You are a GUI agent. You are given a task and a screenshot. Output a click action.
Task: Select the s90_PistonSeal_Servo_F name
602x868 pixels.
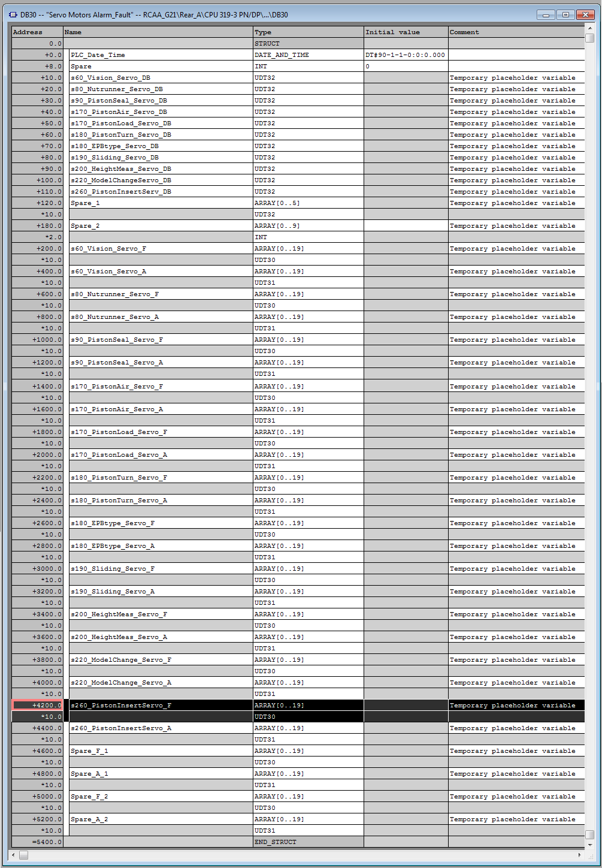pos(161,340)
